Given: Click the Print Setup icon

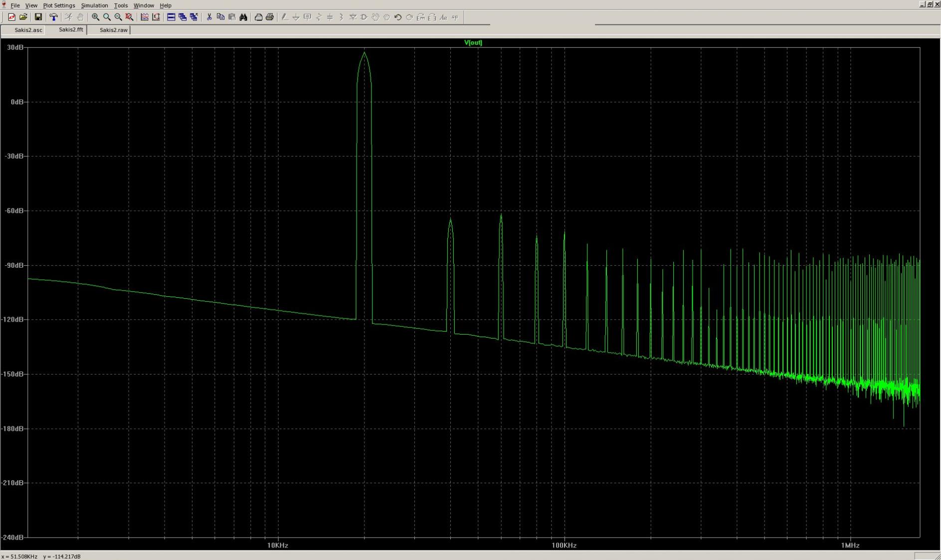Looking at the screenshot, I should coord(258,17).
